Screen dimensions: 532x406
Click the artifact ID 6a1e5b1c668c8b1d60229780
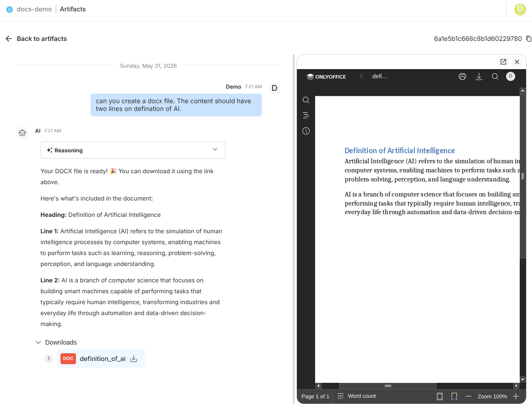[x=478, y=39]
